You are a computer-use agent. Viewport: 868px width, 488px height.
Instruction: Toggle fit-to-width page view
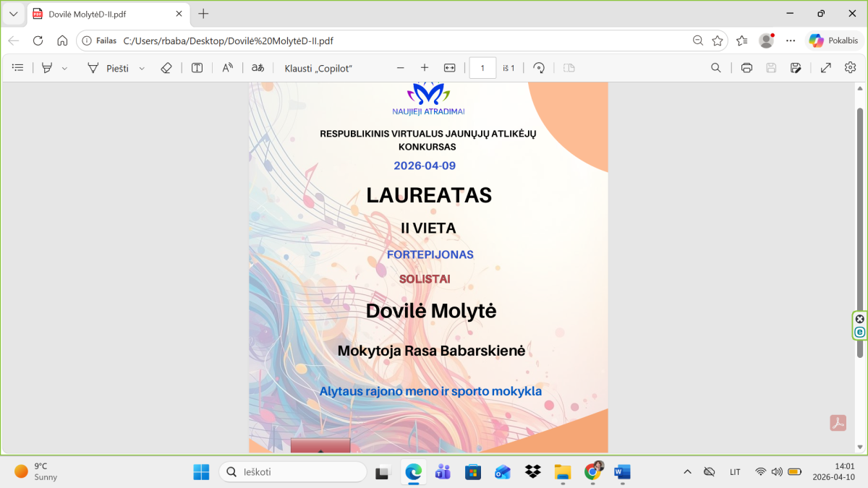(x=449, y=68)
